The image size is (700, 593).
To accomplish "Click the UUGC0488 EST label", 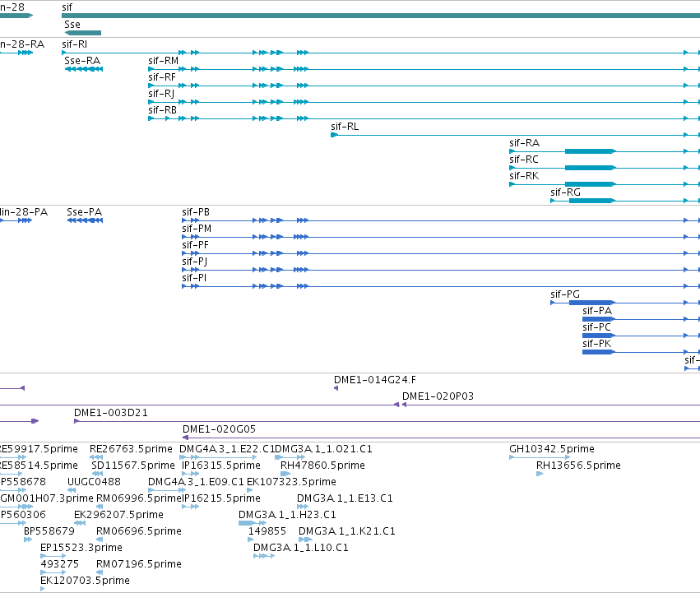I will (95, 482).
